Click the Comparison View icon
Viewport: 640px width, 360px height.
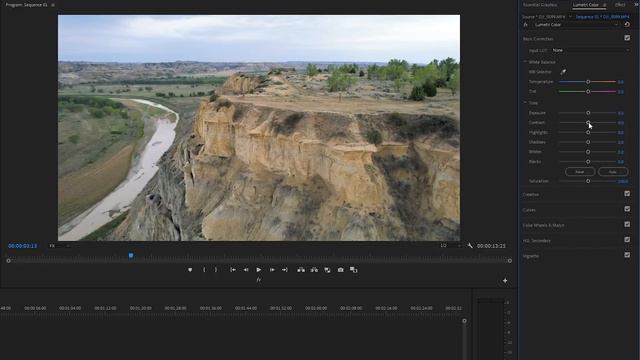pyautogui.click(x=353, y=270)
